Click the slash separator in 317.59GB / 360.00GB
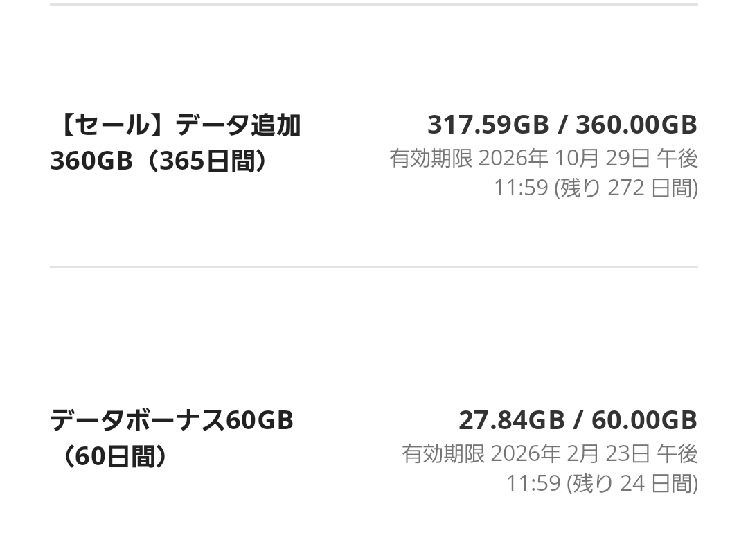748x560 pixels. coord(562,125)
